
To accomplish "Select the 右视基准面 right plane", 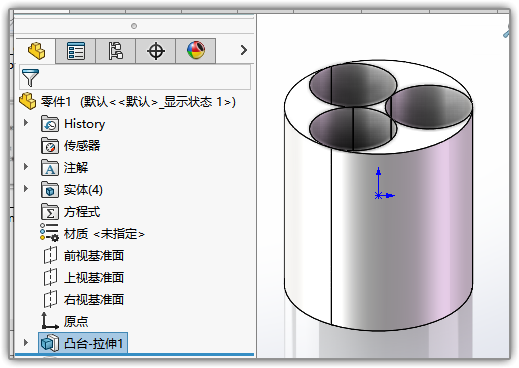I will (94, 300).
